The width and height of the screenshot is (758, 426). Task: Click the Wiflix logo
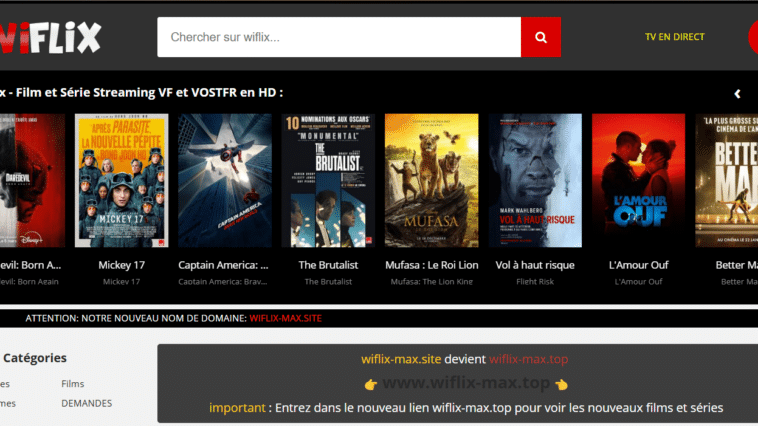pyautogui.click(x=50, y=37)
